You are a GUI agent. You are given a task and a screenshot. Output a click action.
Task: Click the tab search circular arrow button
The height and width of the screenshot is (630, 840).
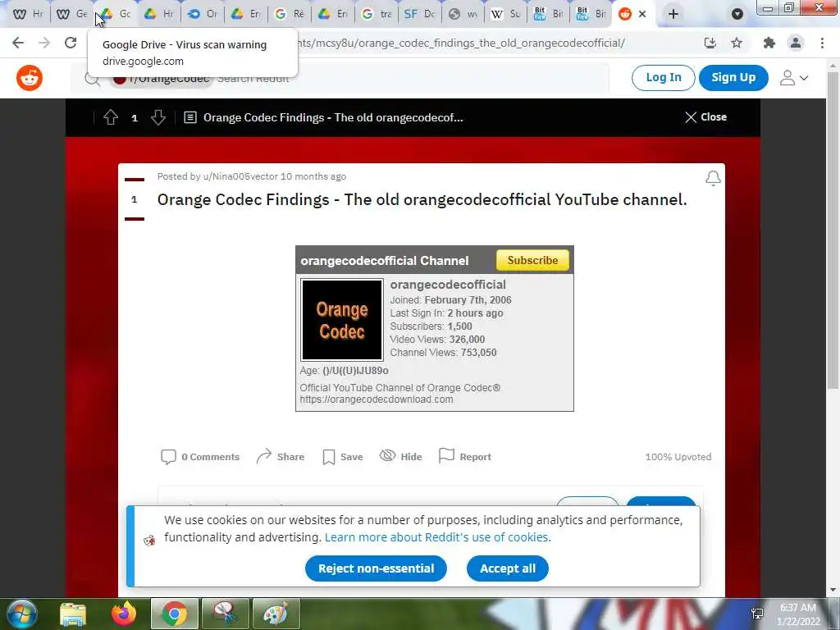click(x=737, y=15)
